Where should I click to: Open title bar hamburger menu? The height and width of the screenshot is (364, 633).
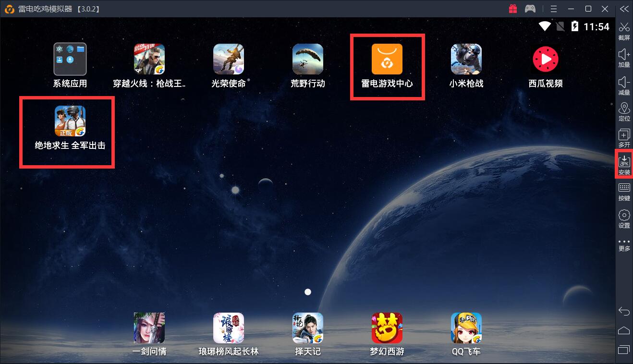[554, 9]
